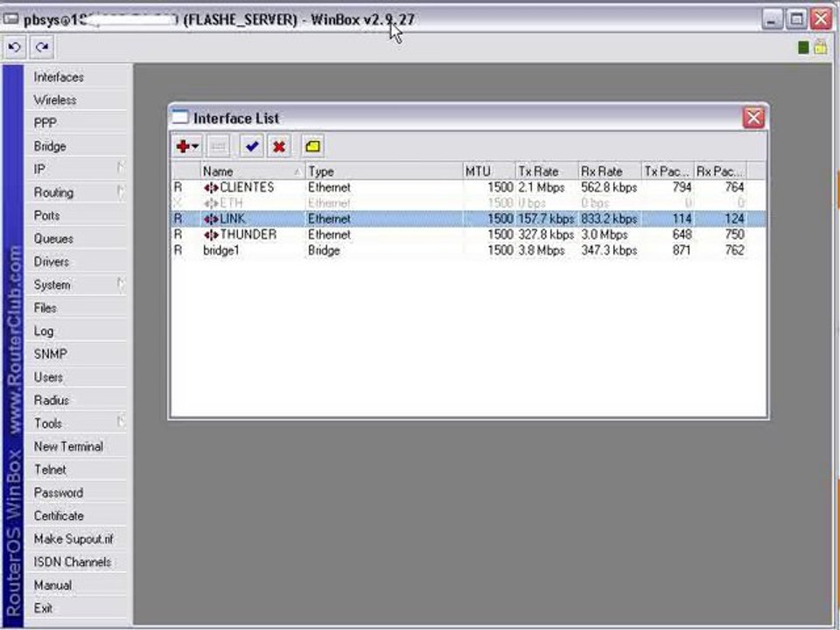The width and height of the screenshot is (840, 630).
Task: Click the 833.2 kbps Rx Rate value
Action: [609, 219]
